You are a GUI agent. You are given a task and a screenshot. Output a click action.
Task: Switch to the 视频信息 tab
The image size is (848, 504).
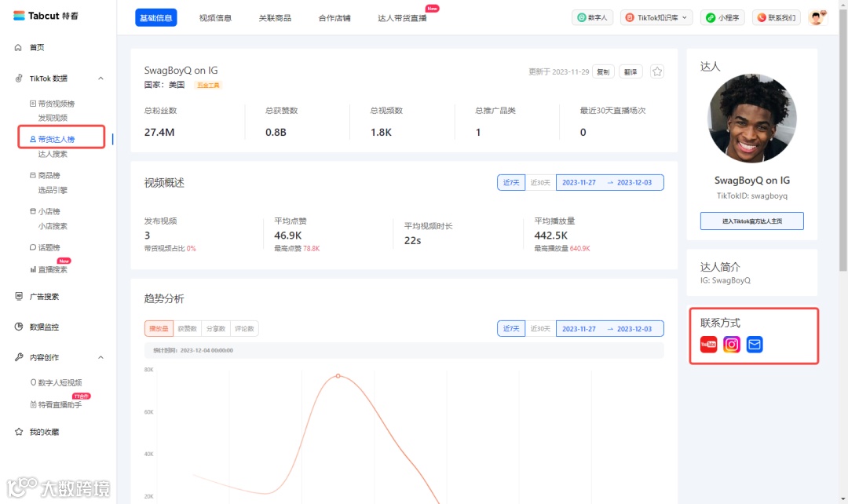tap(216, 16)
